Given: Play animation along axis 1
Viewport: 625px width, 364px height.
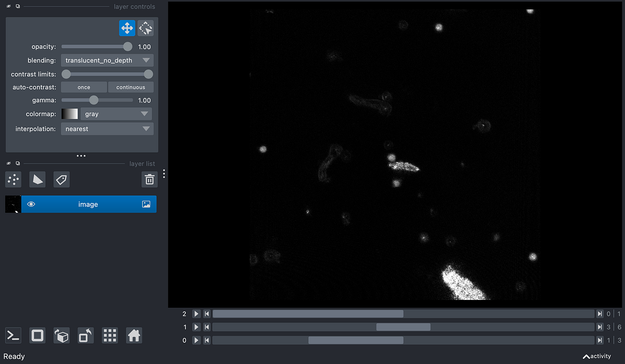Looking at the screenshot, I should [196, 327].
